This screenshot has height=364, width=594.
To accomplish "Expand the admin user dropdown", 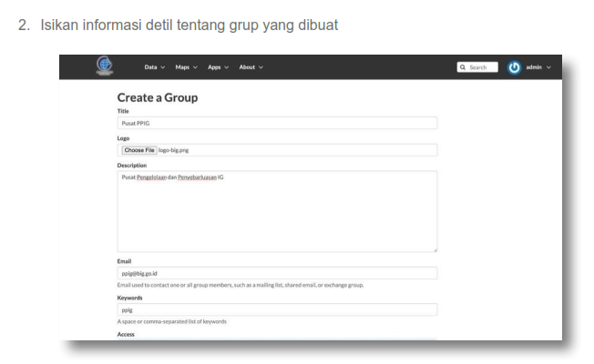I will (538, 67).
